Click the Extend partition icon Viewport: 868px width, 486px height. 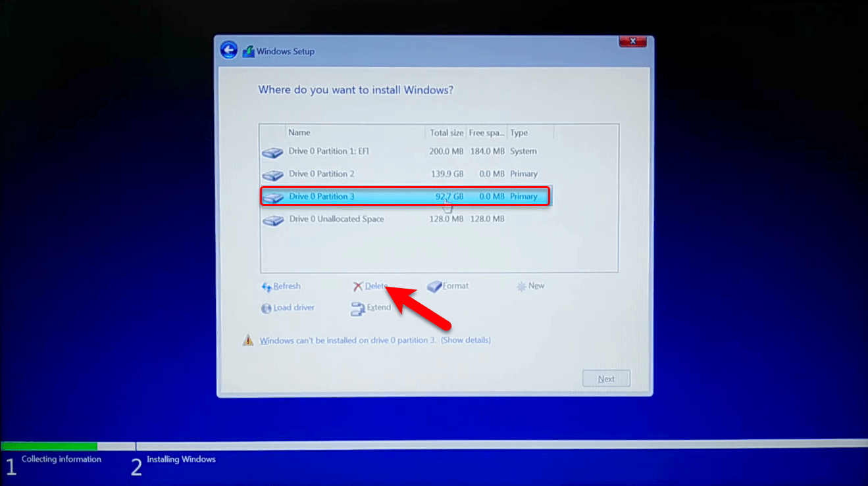pos(357,309)
